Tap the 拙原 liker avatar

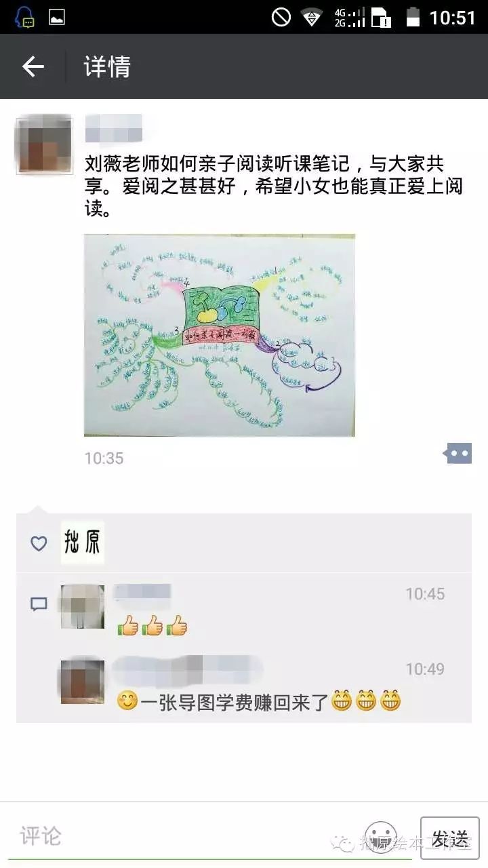tap(83, 542)
